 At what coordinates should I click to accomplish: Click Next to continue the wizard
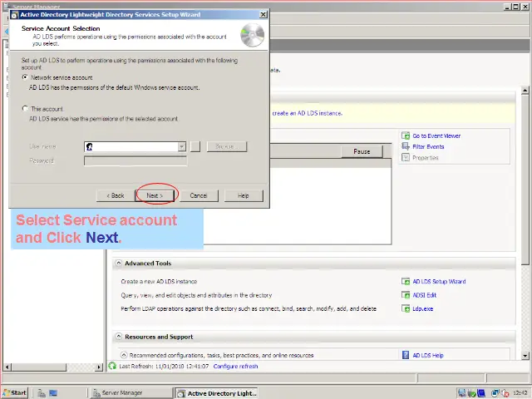pyautogui.click(x=155, y=195)
